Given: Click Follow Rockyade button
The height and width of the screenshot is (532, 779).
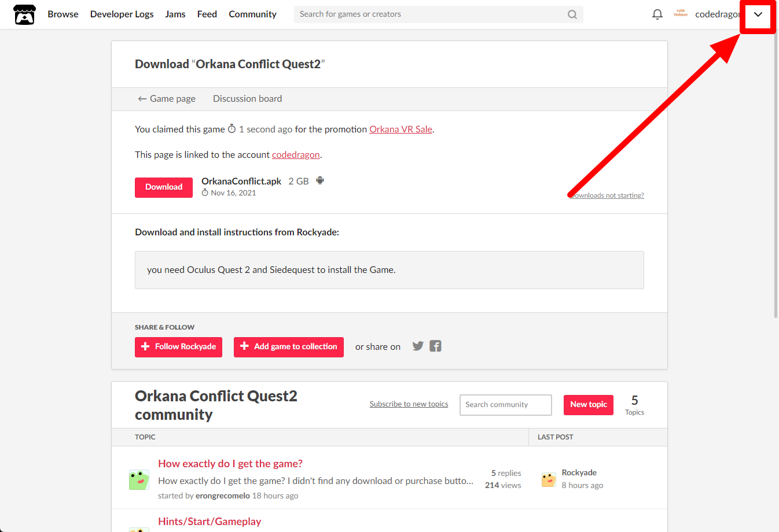Looking at the screenshot, I should point(178,347).
